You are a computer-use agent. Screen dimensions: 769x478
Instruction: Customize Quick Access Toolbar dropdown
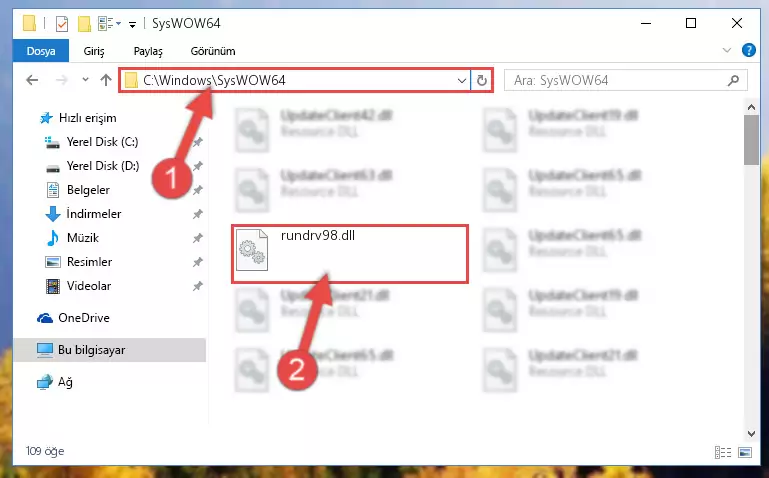click(132, 24)
